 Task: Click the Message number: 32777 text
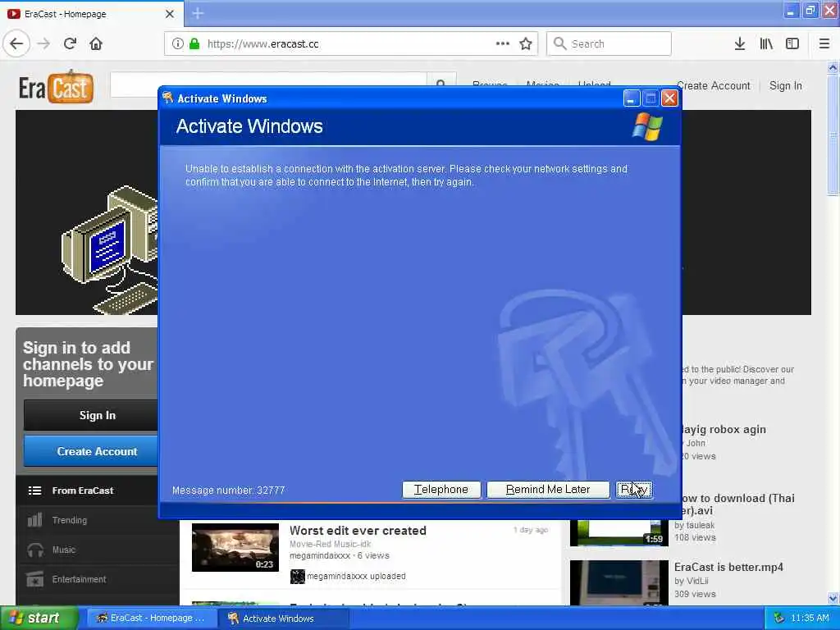(228, 491)
